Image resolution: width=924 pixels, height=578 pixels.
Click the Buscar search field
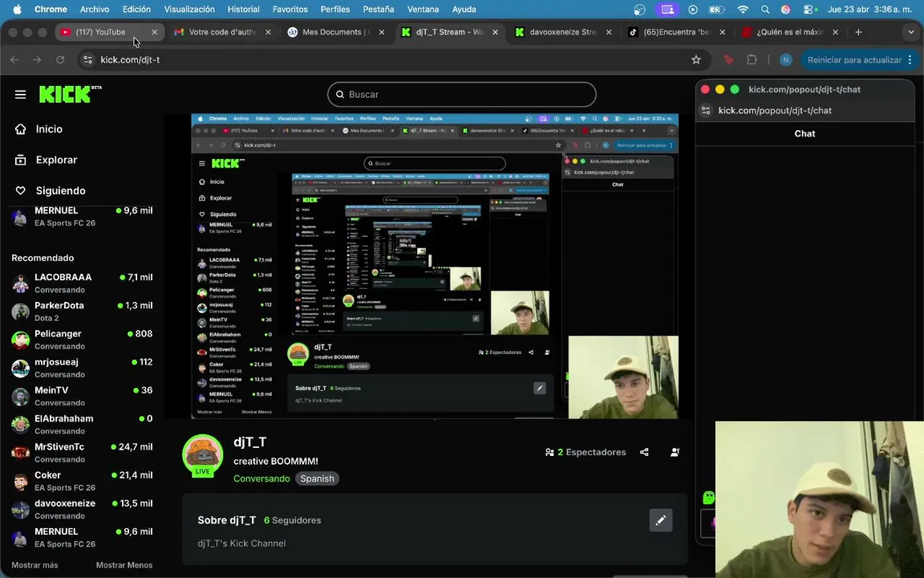point(461,95)
